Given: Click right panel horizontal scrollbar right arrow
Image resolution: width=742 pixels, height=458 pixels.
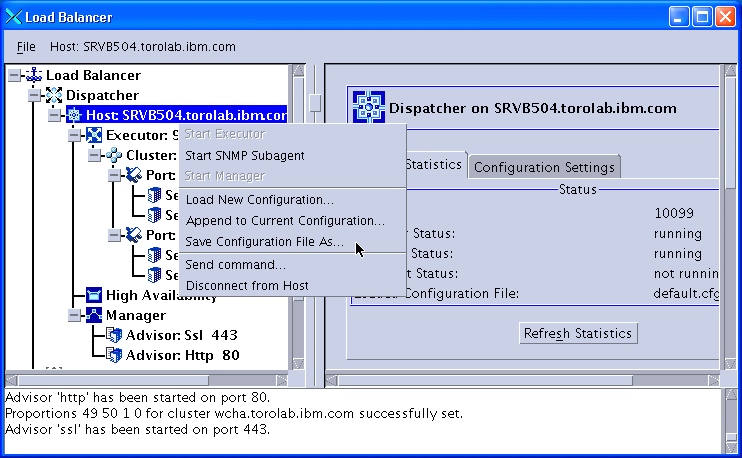Looking at the screenshot, I should click(713, 380).
